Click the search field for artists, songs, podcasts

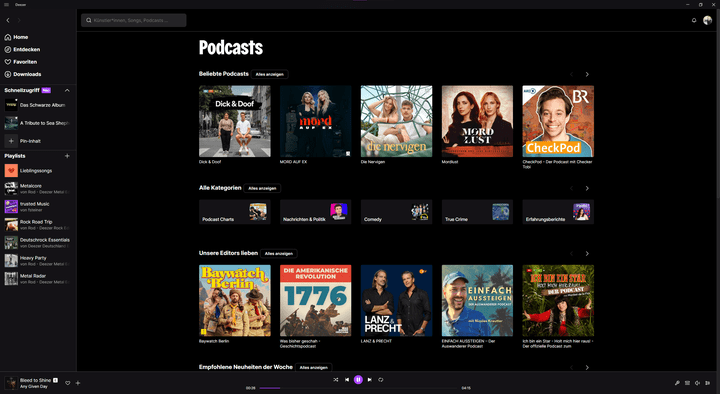(134, 20)
